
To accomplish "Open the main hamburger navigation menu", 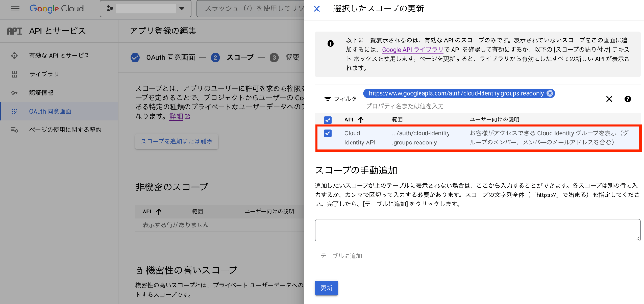I will click(x=15, y=9).
